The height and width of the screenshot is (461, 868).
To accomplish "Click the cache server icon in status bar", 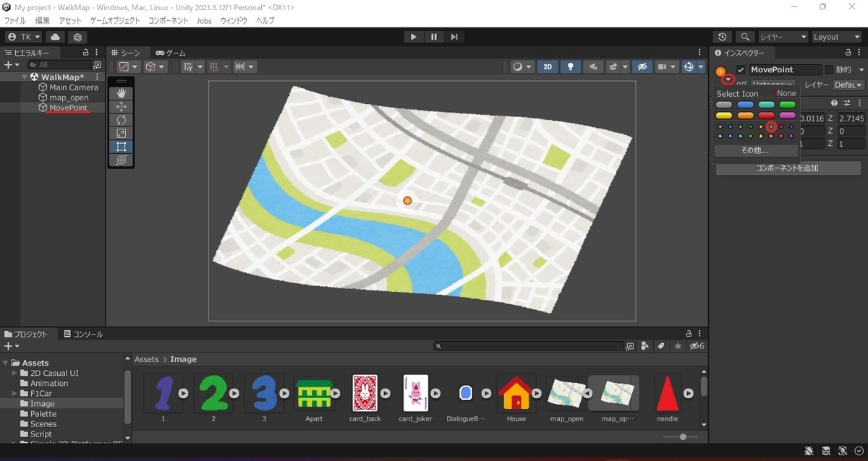I will point(826,451).
